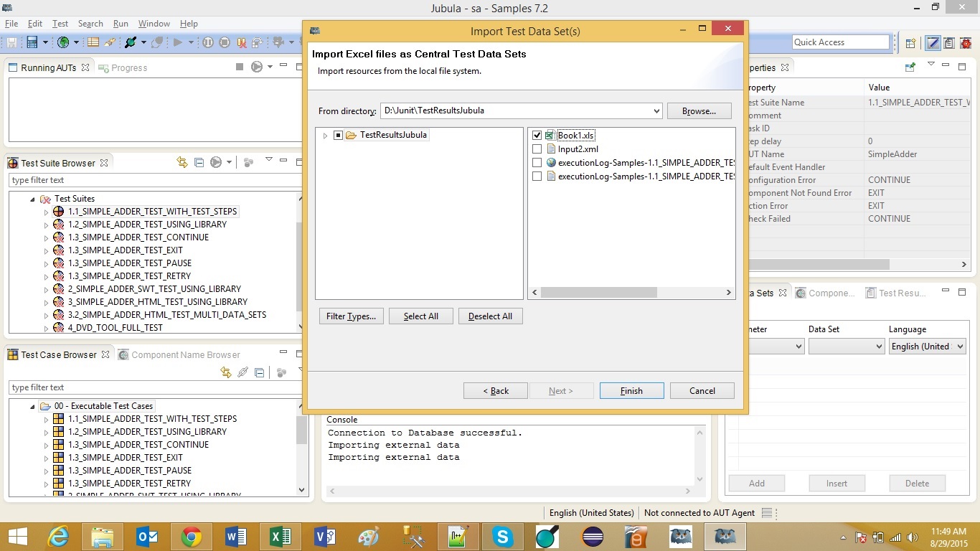The height and width of the screenshot is (551, 980).
Task: Click the Finish button
Action: (x=631, y=391)
